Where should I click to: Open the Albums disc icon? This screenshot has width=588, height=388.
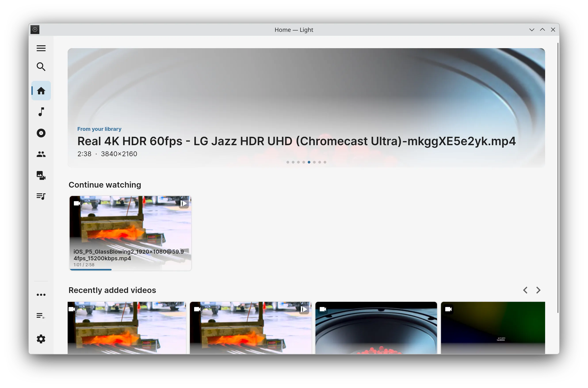[x=41, y=133]
